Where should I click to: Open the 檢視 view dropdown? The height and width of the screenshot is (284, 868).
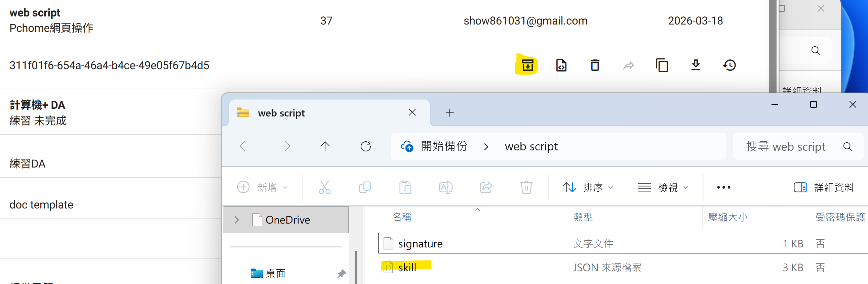[663, 187]
